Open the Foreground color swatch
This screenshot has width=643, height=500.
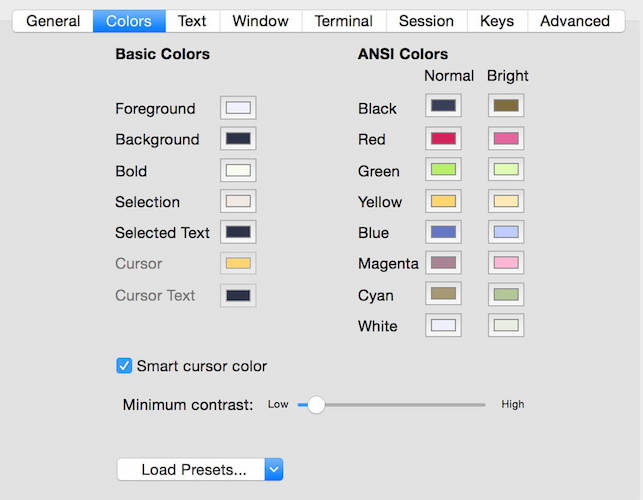(x=238, y=108)
